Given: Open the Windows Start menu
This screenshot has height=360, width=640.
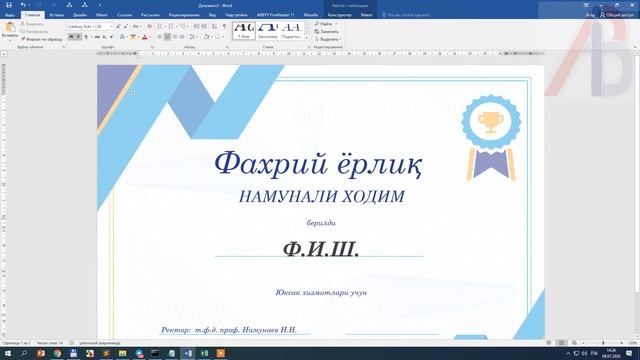Looking at the screenshot, I should [x=8, y=353].
